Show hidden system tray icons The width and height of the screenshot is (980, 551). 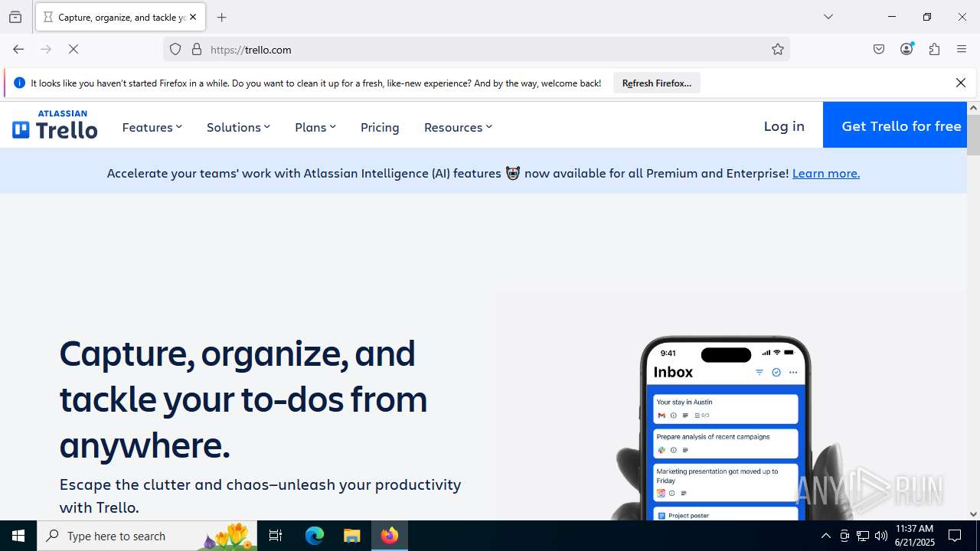[825, 536]
